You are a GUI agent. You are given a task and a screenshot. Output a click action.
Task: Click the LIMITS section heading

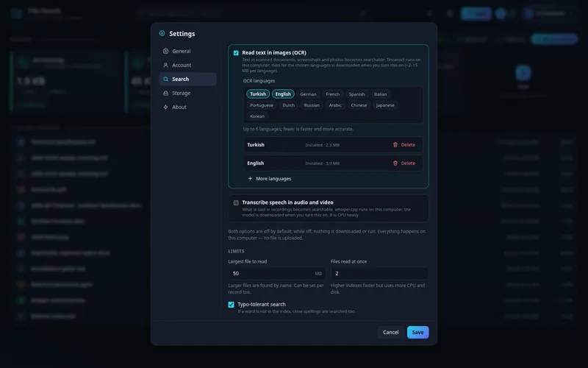click(236, 251)
